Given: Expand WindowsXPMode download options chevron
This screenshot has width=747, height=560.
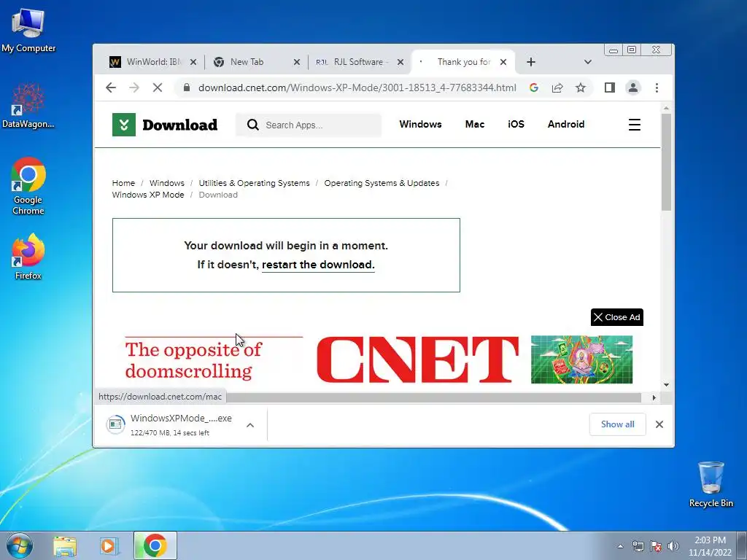Looking at the screenshot, I should (250, 425).
